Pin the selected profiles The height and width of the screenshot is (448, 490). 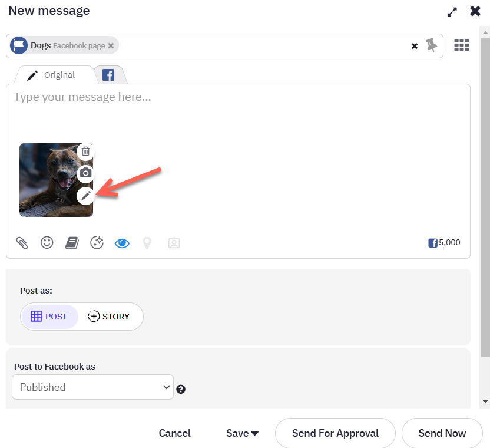pos(431,45)
